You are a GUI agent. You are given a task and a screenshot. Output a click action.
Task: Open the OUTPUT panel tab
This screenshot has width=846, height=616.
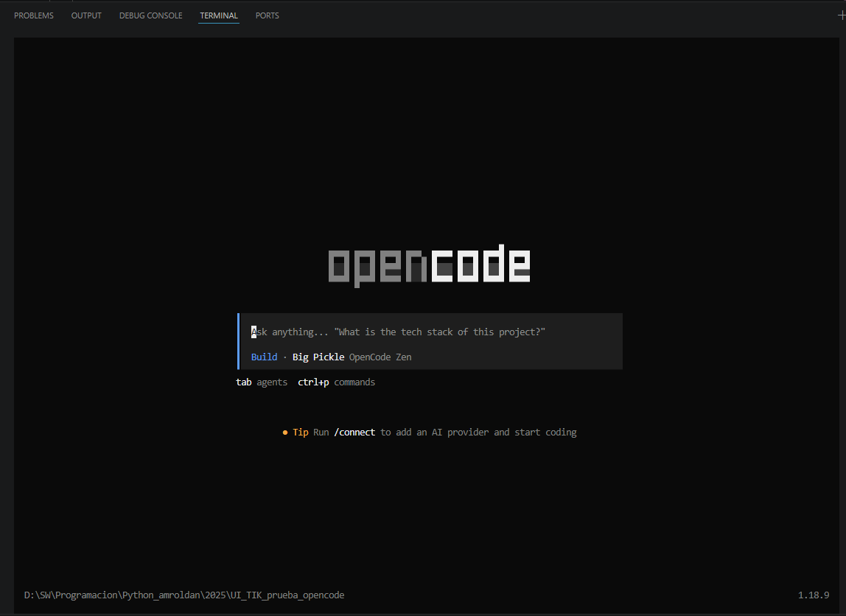click(86, 15)
